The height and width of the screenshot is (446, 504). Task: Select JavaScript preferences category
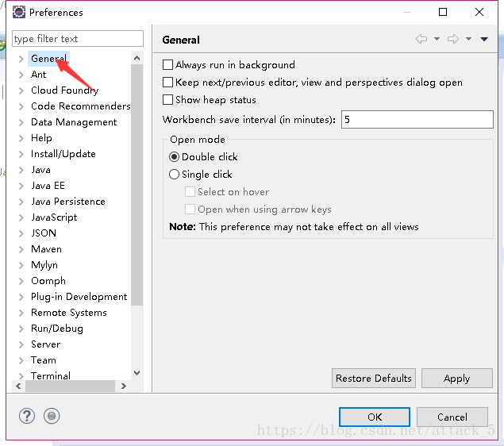pos(54,217)
